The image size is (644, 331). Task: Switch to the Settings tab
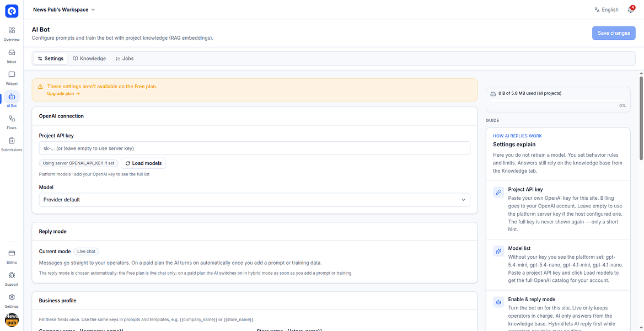[x=51, y=58]
